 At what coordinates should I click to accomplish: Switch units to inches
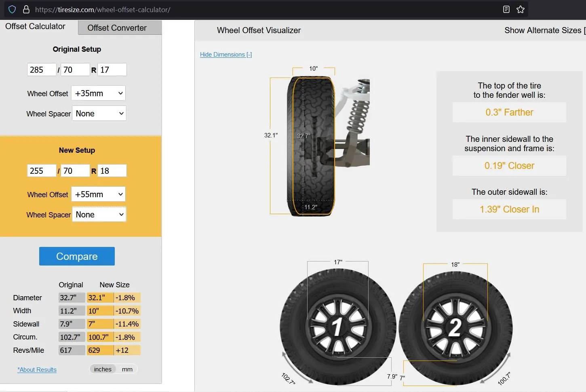(103, 369)
